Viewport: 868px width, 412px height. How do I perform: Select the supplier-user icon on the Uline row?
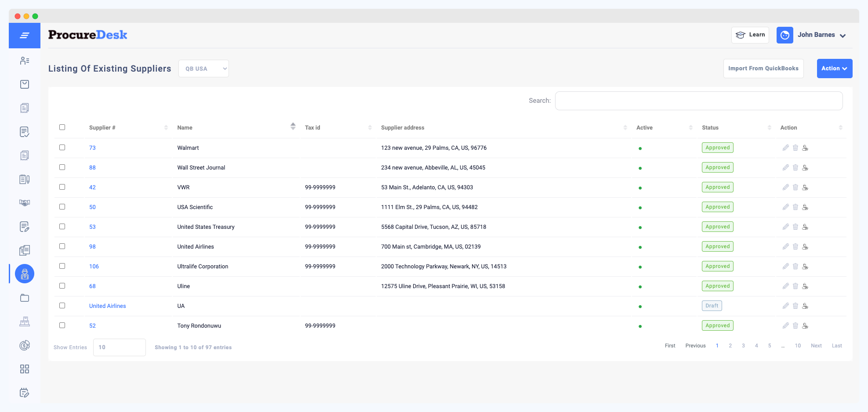[x=806, y=286]
